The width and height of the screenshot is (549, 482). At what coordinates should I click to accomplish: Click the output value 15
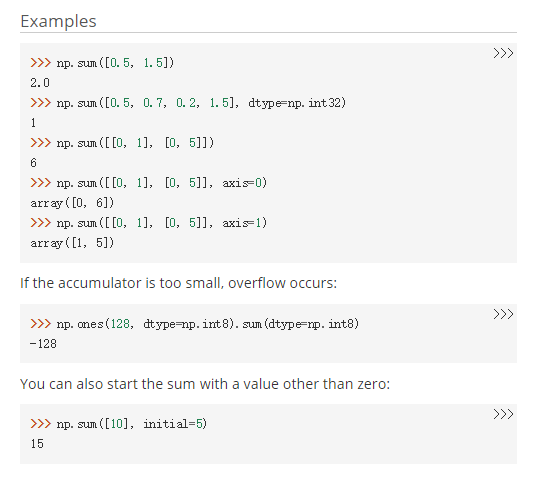click(x=37, y=444)
